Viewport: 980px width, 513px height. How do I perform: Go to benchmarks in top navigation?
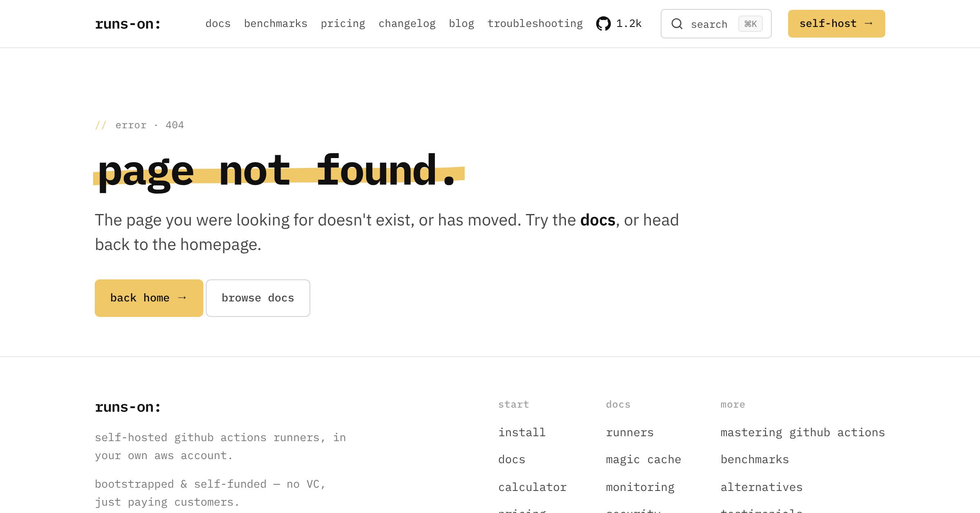click(x=276, y=24)
